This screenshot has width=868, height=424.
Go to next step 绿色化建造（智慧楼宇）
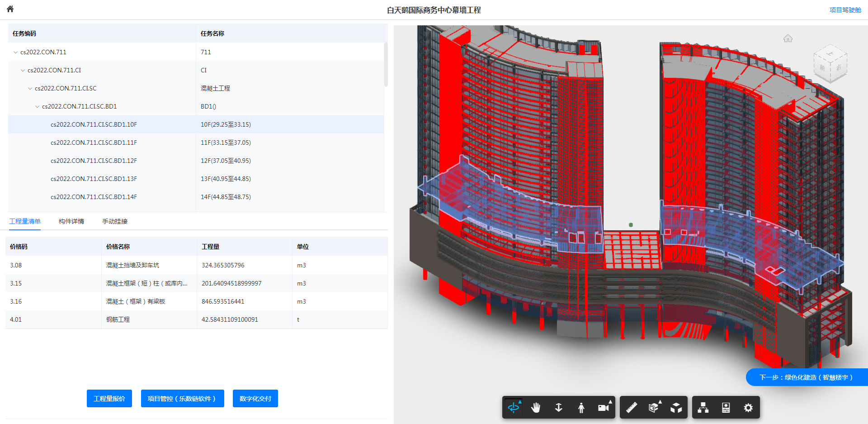click(x=807, y=377)
